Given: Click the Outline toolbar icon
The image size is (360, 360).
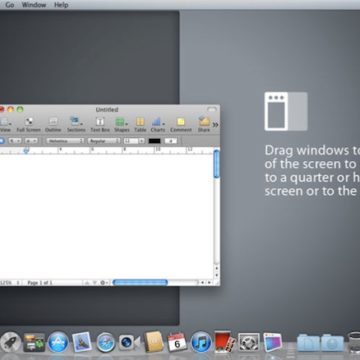Looking at the screenshot, I should (x=53, y=124).
